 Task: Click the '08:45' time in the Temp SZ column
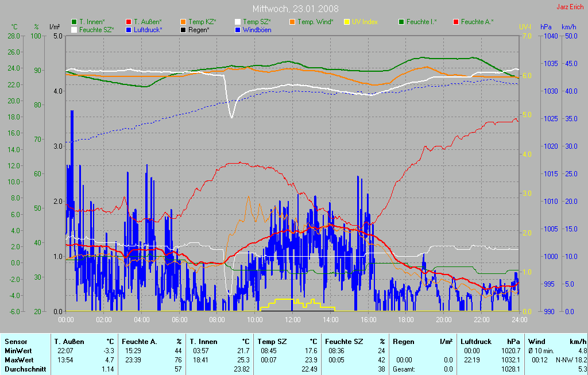click(269, 351)
